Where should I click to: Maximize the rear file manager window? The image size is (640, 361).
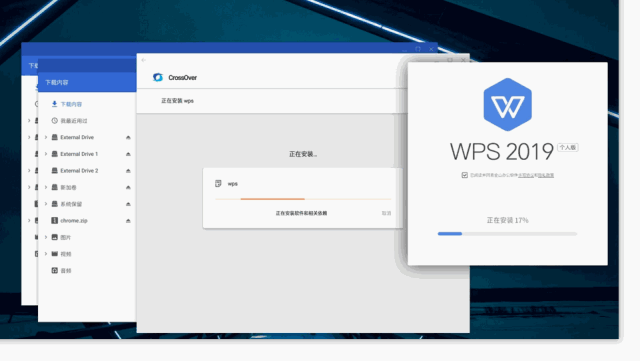point(418,49)
